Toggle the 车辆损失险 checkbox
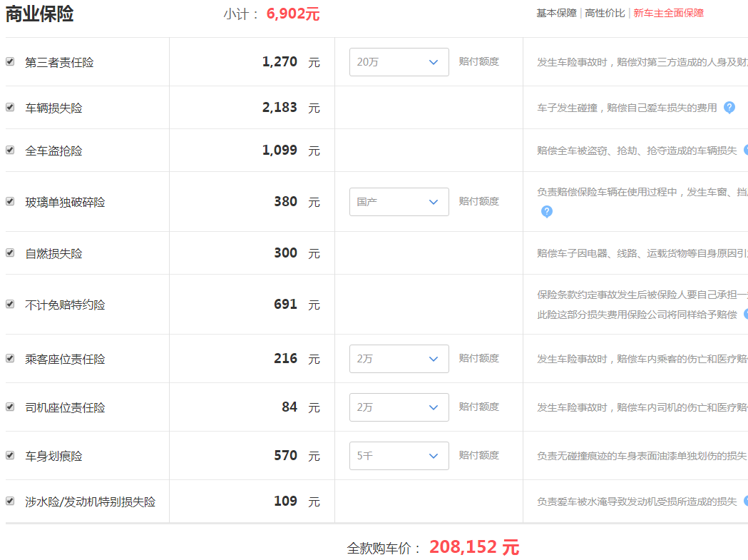The image size is (748, 560). [10, 108]
